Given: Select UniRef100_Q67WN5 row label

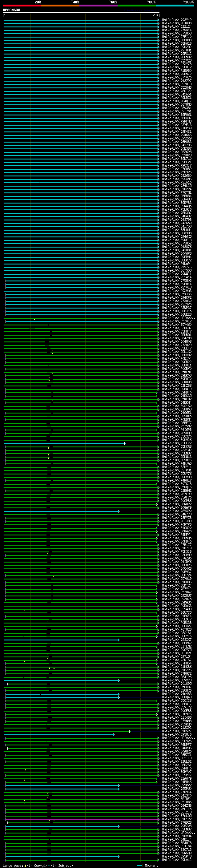Looking at the screenshot, I should (177, 105).
